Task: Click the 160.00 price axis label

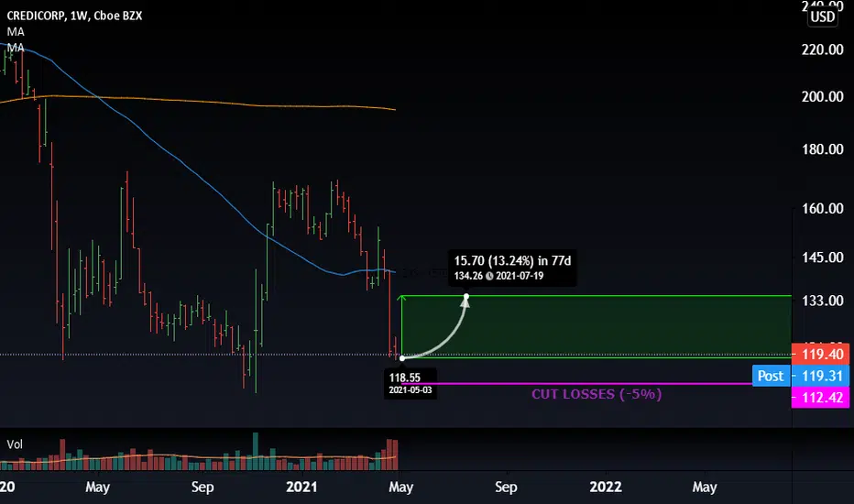Action: tap(823, 209)
